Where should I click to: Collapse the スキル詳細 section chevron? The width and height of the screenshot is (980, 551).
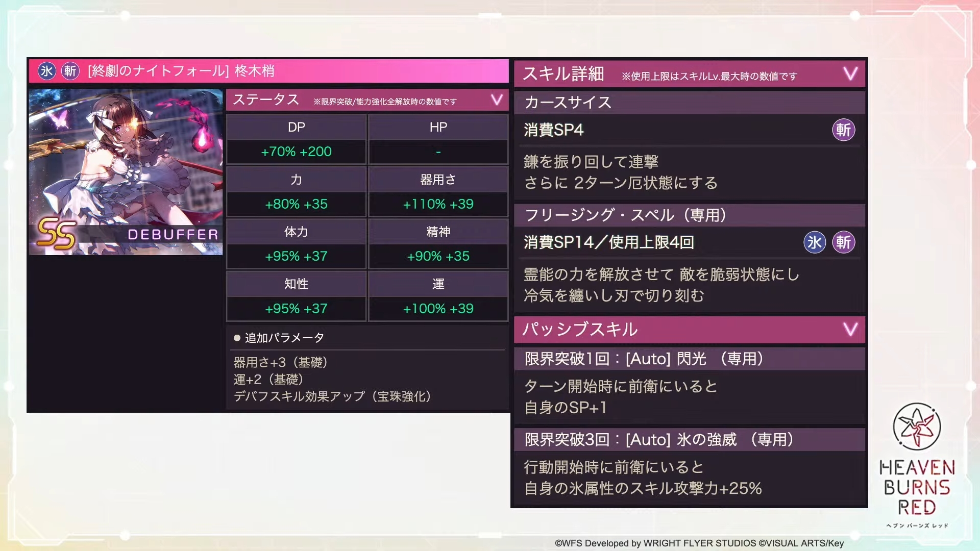click(850, 74)
